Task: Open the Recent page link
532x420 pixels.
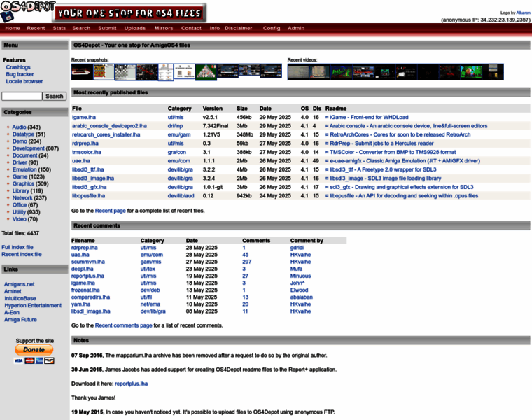Action: point(111,211)
